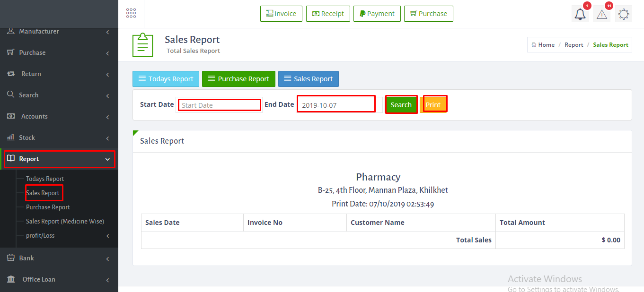The height and width of the screenshot is (292, 644).
Task: Click the Invoice shortcut button
Action: click(281, 14)
